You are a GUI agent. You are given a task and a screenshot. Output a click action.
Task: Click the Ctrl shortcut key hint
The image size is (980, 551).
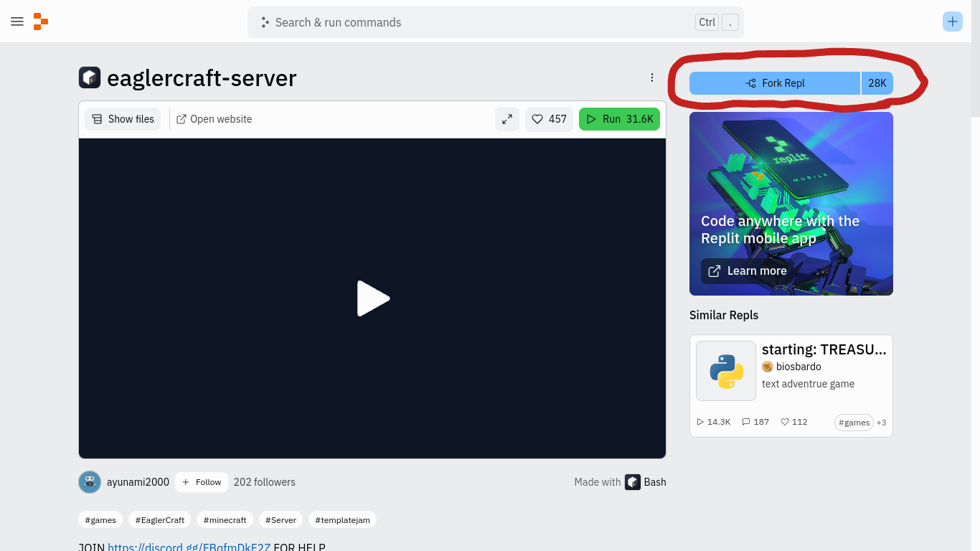pyautogui.click(x=707, y=22)
